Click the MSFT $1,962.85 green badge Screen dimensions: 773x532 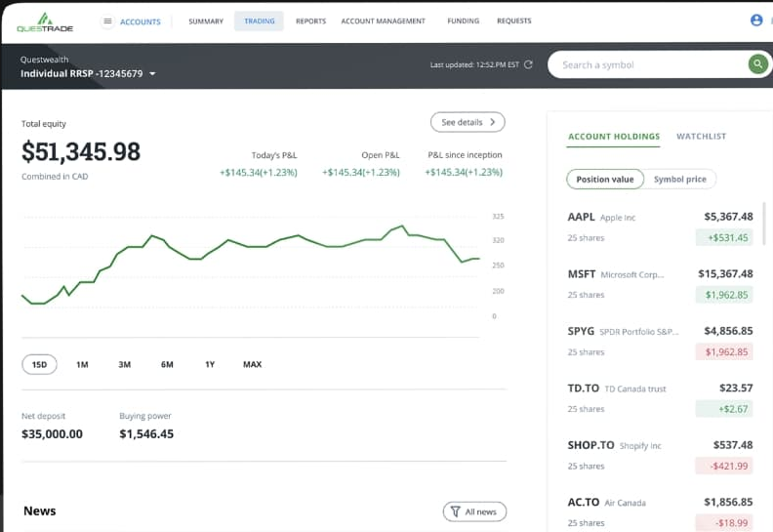click(x=724, y=295)
